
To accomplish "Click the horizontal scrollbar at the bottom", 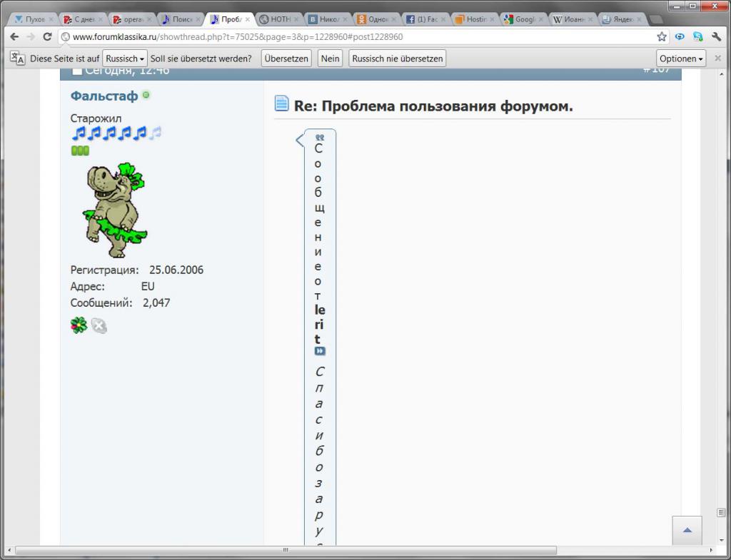I will pyautogui.click(x=286, y=550).
